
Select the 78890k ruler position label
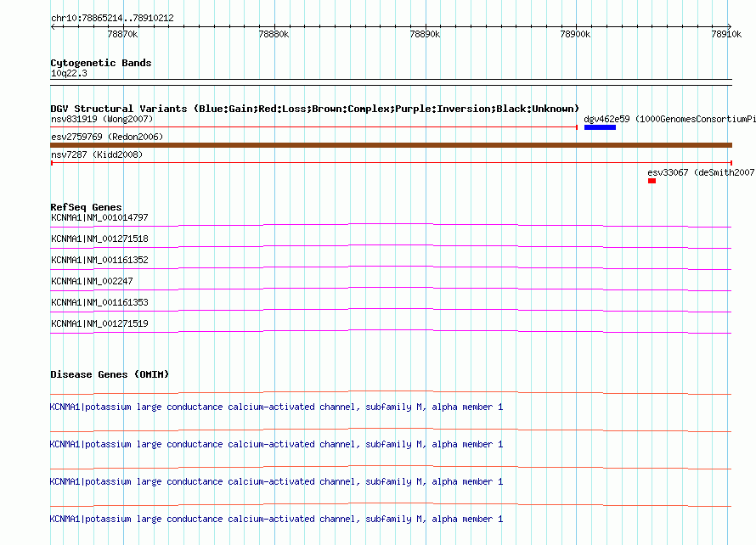425,34
